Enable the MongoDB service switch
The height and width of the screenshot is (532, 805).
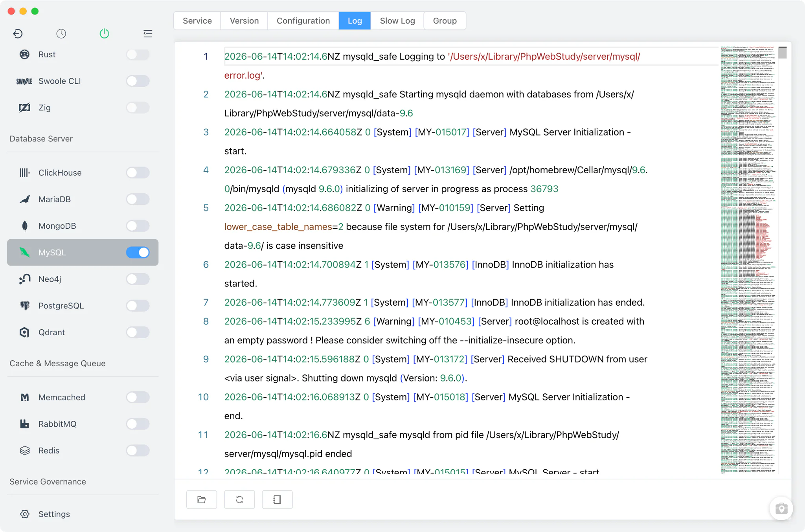coord(138,226)
